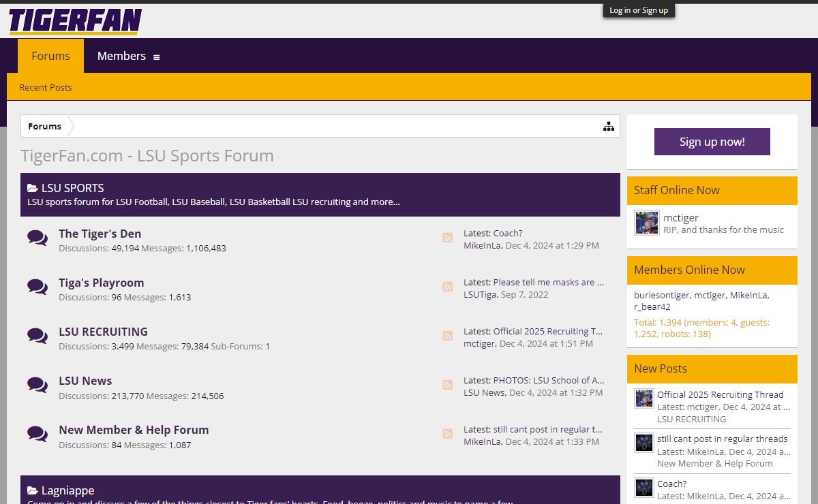Click Dec 4, 2024 at 1:29 PM timestamp
This screenshot has width=818, height=504.
pos(552,245)
